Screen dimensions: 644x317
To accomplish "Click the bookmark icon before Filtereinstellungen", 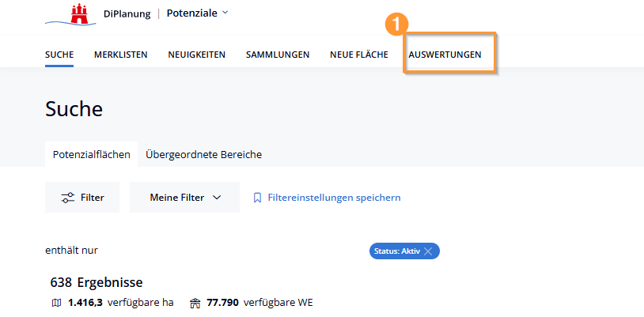I will pos(257,198).
